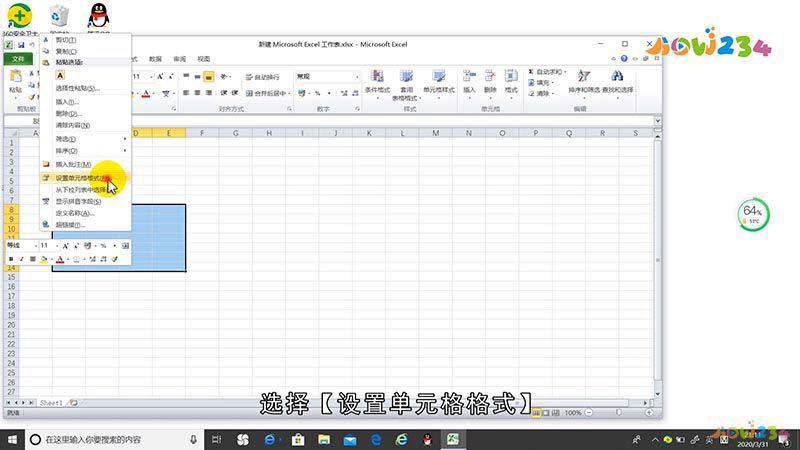The width and height of the screenshot is (800, 450).
Task: Toggle 自动换行 (Wrap Text)
Action: [x=263, y=77]
